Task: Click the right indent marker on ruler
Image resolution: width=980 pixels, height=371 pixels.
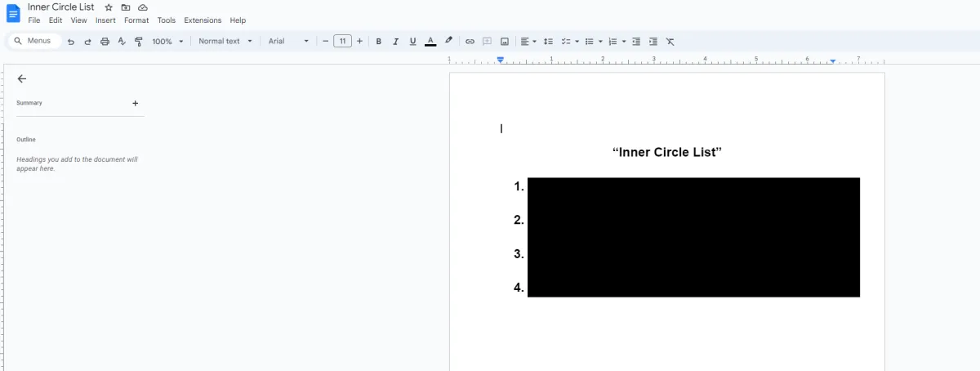Action: 832,61
